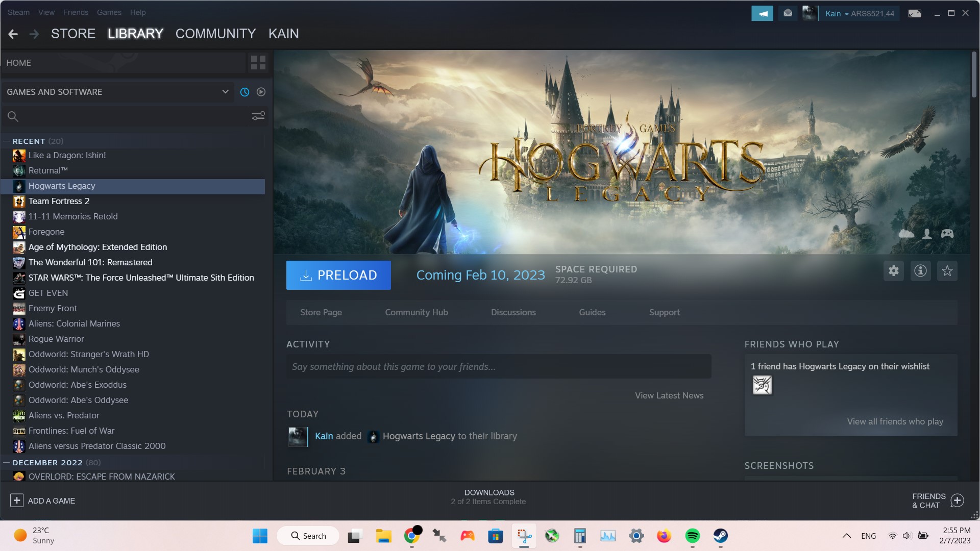Open the Friends menu
This screenshot has width=980, height=551.
76,12
